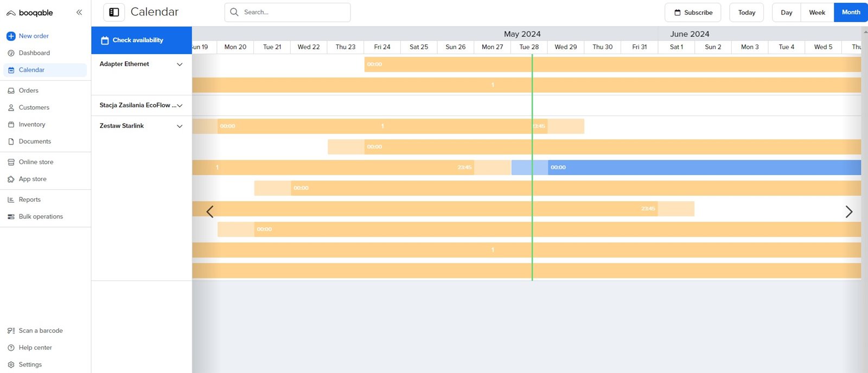The image size is (868, 373).
Task: Open Bulk operations
Action: coord(41,216)
